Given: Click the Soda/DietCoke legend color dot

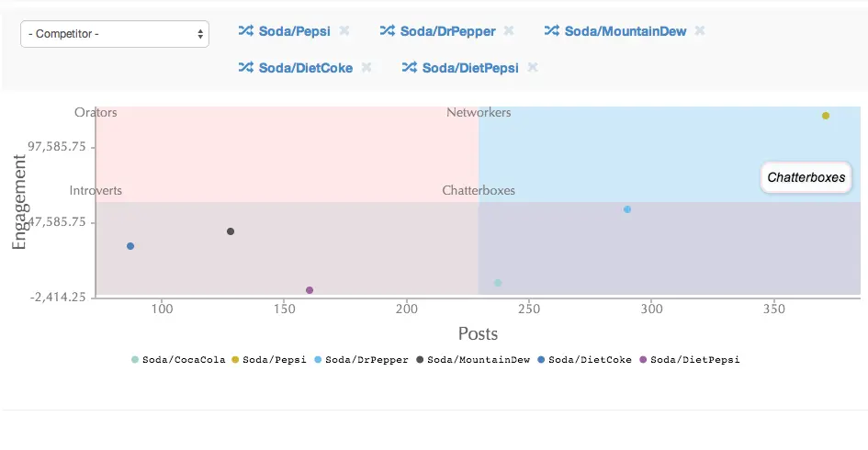Looking at the screenshot, I should click(x=541, y=360).
